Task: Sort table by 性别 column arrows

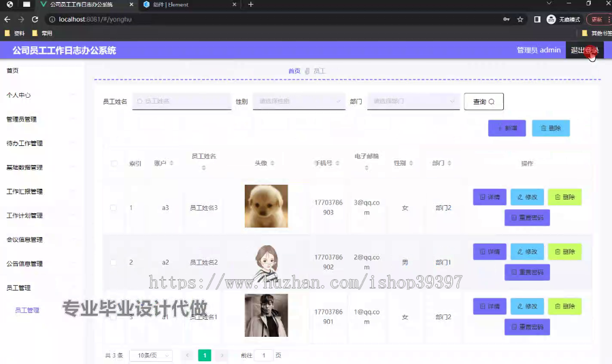Action: tap(411, 163)
